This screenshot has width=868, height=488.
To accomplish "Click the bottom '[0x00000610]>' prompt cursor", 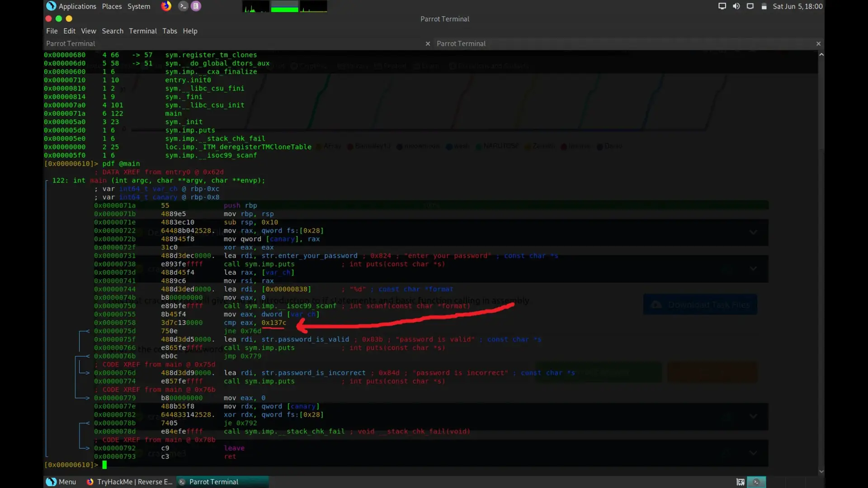I will [104, 465].
